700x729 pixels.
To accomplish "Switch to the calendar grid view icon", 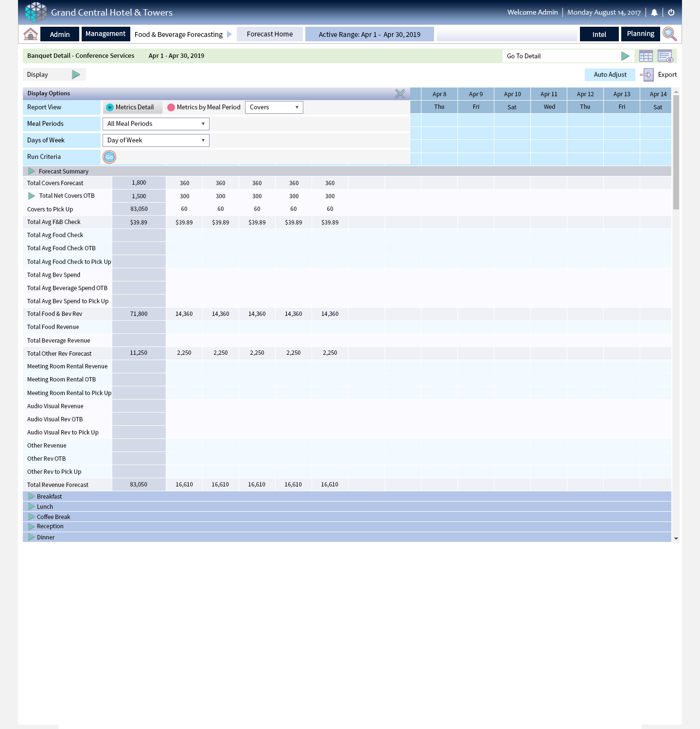I will pos(646,56).
